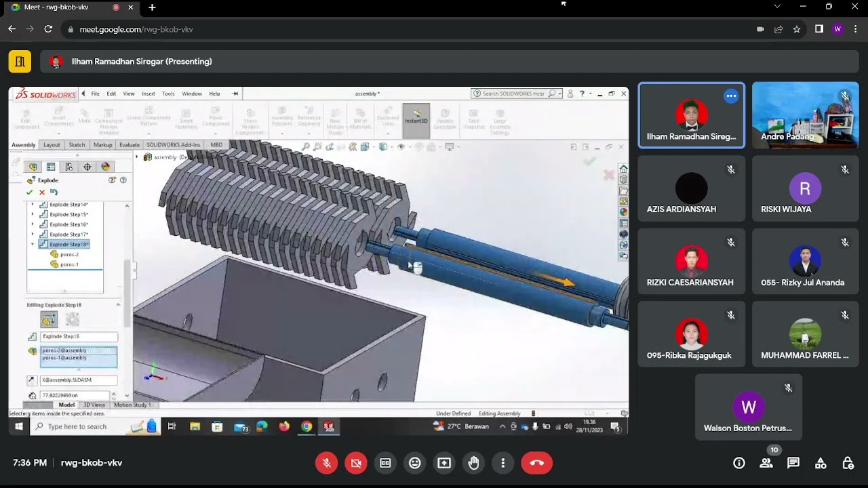Click the SOLIDWORKS login user icon
868x488 pixels.
pyautogui.click(x=570, y=94)
